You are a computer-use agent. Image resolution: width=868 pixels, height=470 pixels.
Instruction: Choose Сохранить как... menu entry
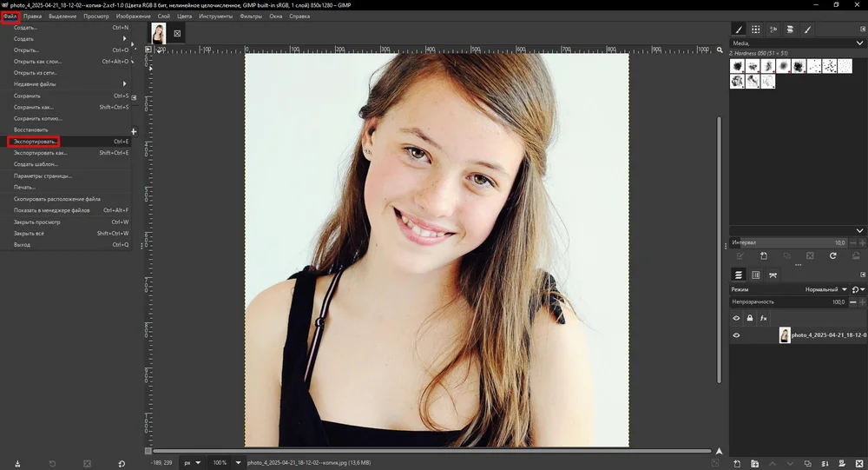(x=66, y=107)
